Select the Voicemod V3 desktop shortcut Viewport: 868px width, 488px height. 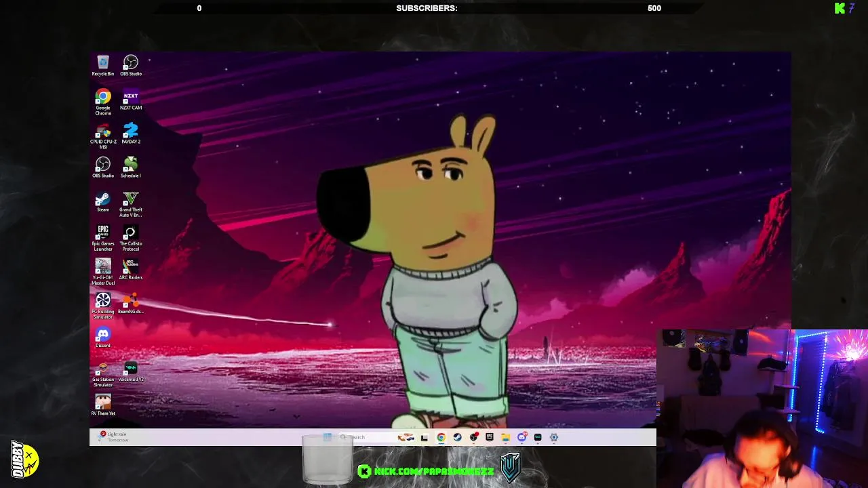point(131,372)
